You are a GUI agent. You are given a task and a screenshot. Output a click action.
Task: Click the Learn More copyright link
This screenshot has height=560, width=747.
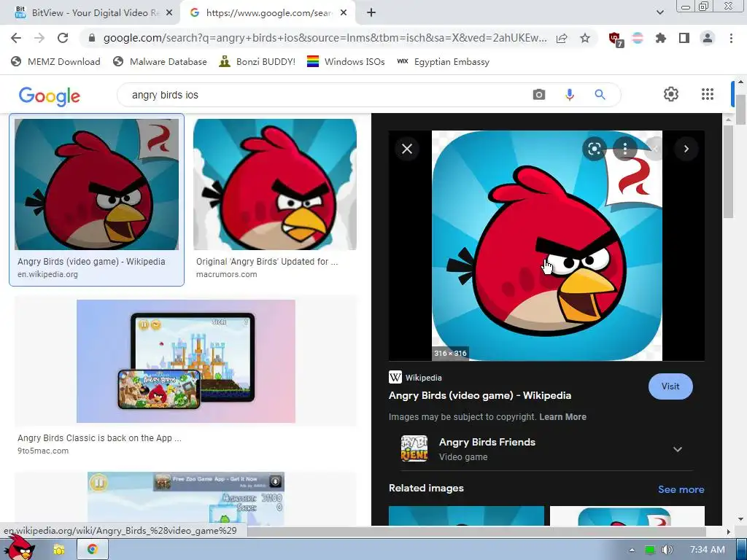point(562,416)
